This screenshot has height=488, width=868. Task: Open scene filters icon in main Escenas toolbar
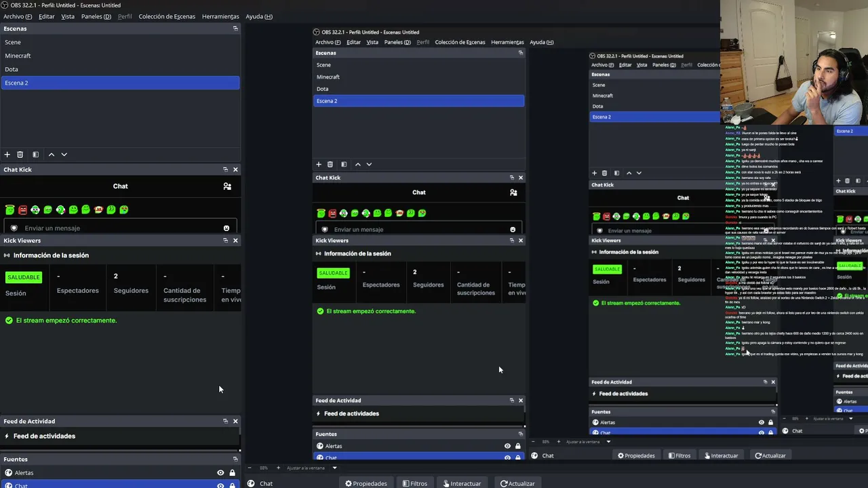pyautogui.click(x=35, y=155)
